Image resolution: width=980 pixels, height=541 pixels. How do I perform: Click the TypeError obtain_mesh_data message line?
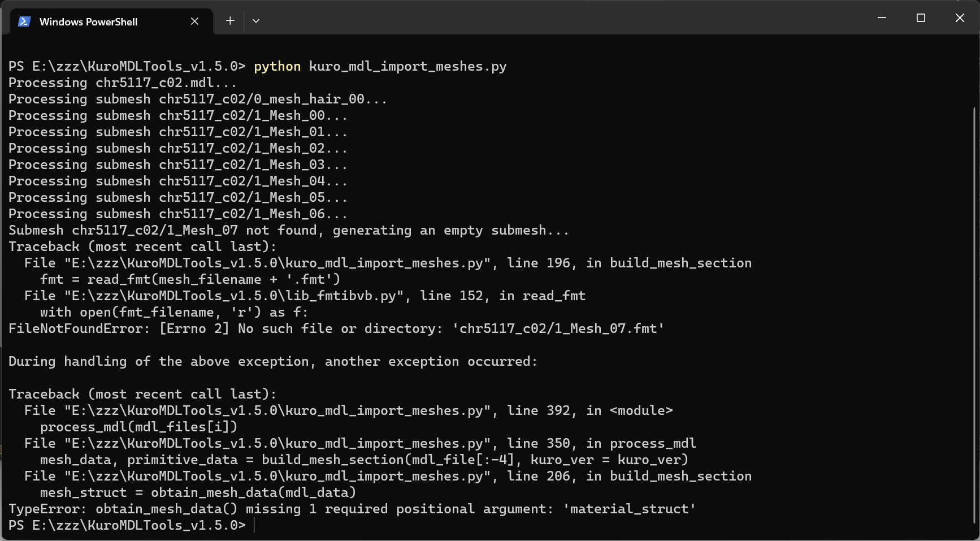click(352, 509)
